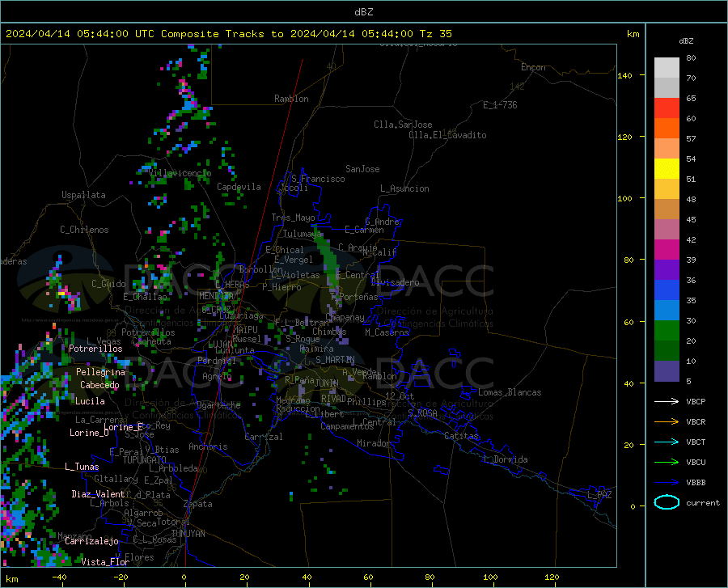
Task: Pick the orange 60 dBZ color swatch
Action: (x=667, y=129)
